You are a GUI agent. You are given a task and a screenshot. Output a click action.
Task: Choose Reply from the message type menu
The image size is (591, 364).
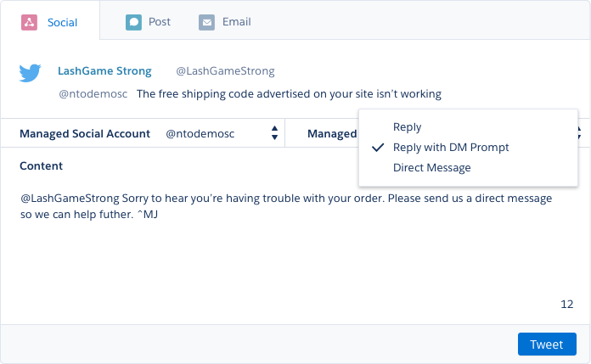pyautogui.click(x=408, y=127)
